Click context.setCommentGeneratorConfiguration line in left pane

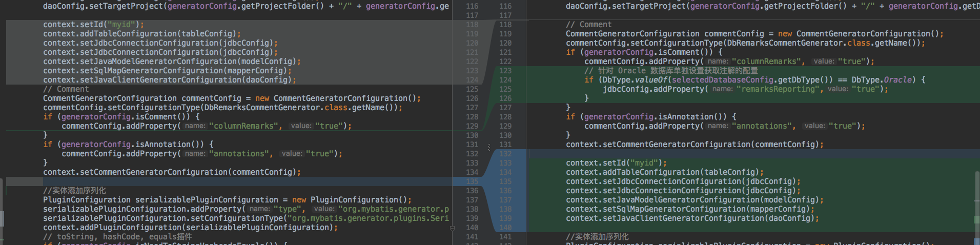pos(172,172)
